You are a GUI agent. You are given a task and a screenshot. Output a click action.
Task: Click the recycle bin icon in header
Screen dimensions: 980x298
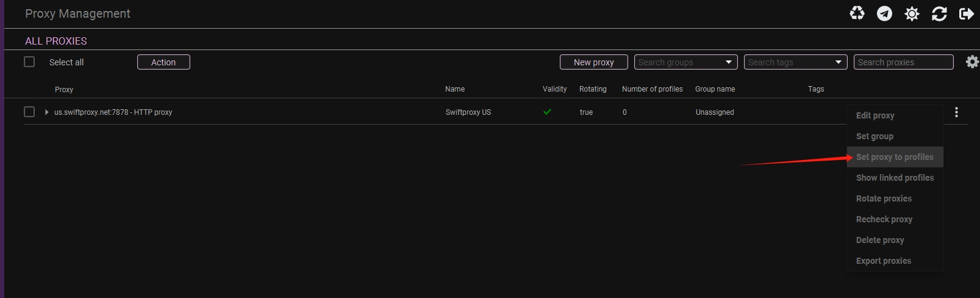pyautogui.click(x=857, y=13)
